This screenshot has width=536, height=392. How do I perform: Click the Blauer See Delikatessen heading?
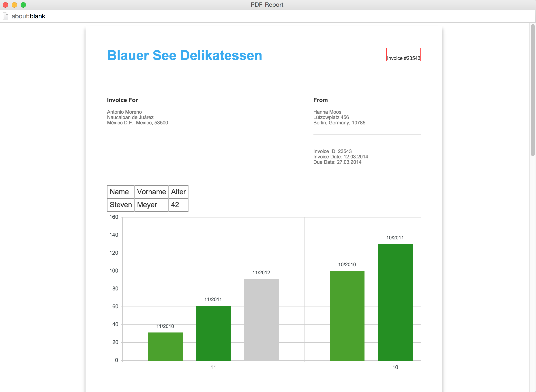click(184, 55)
